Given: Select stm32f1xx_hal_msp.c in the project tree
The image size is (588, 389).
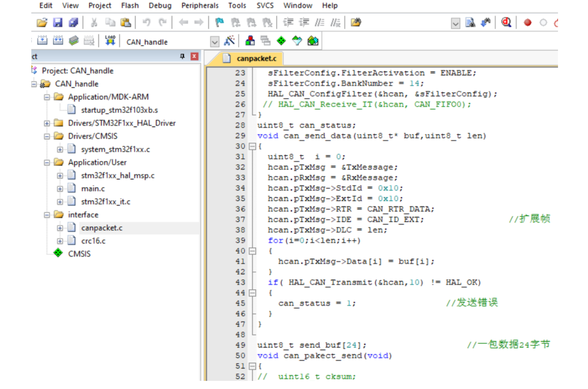Looking at the screenshot, I should point(118,175).
